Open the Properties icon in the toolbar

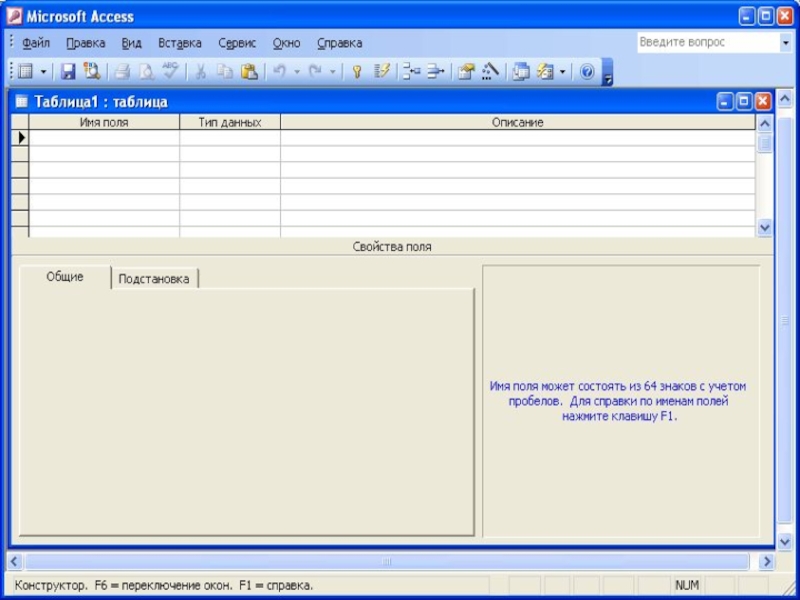(466, 72)
